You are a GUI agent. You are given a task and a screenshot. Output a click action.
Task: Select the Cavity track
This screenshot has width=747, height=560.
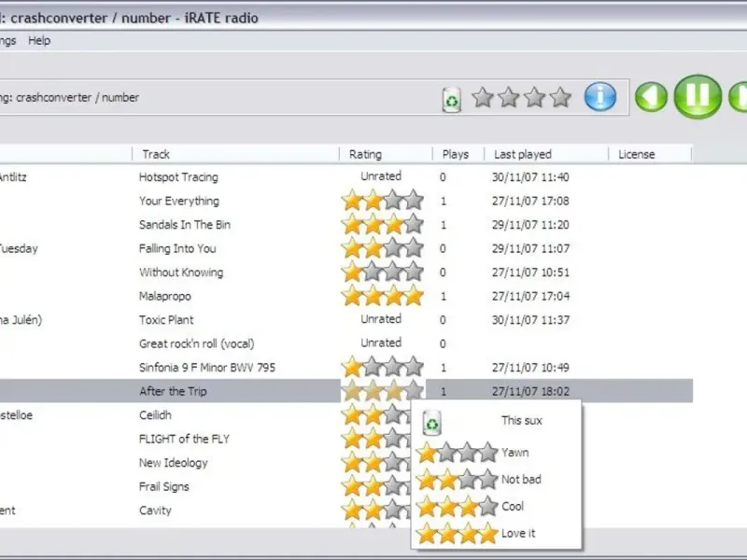click(155, 511)
